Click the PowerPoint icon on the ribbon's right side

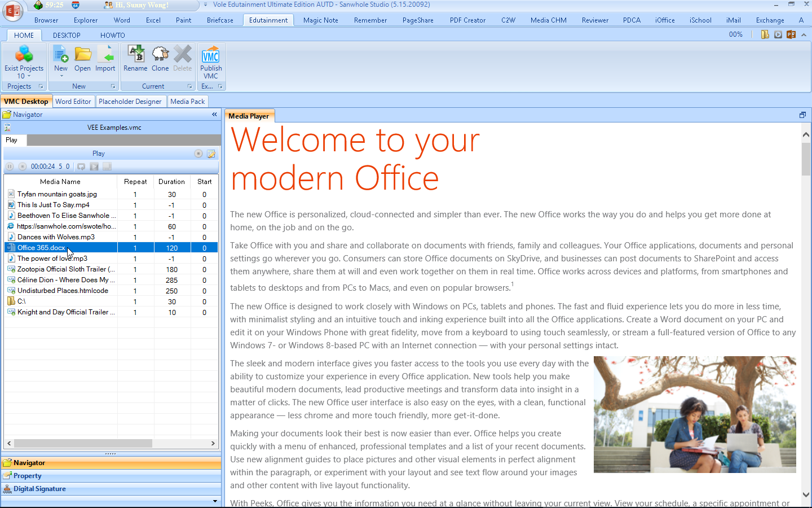[791, 34]
